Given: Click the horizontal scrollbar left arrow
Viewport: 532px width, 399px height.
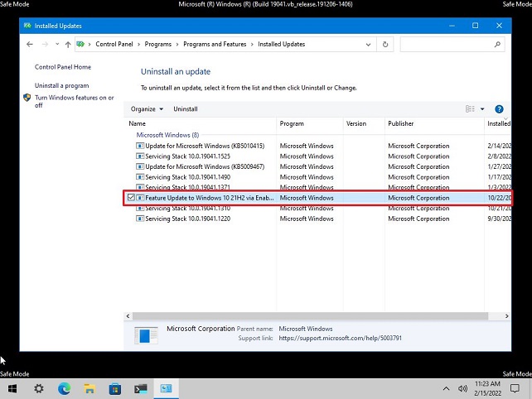Looking at the screenshot, I should tap(128, 316).
